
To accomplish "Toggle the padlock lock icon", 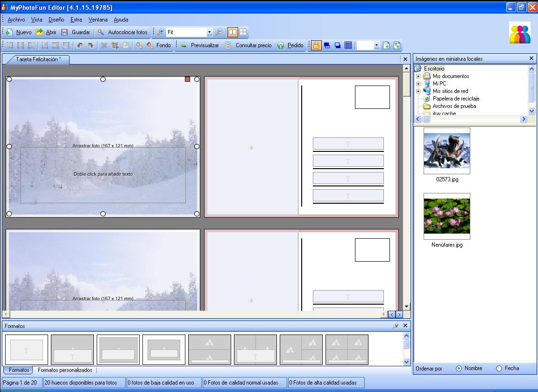I will click(316, 45).
